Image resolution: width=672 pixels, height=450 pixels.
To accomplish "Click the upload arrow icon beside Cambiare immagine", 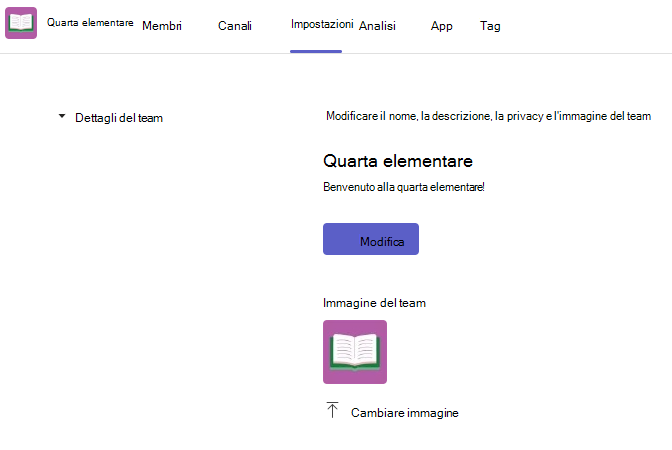I will point(332,410).
